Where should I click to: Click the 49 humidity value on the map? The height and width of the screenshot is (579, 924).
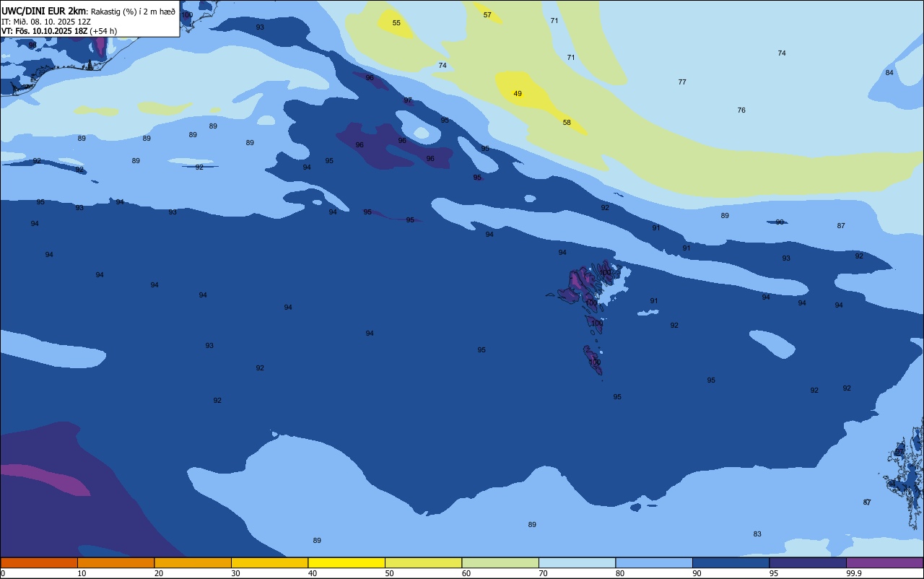pyautogui.click(x=518, y=94)
